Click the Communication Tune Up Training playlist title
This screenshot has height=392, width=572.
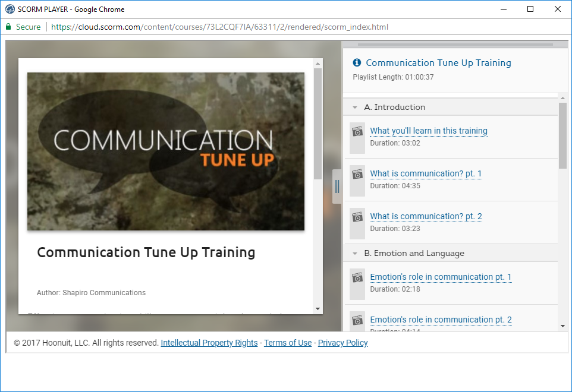[438, 63]
